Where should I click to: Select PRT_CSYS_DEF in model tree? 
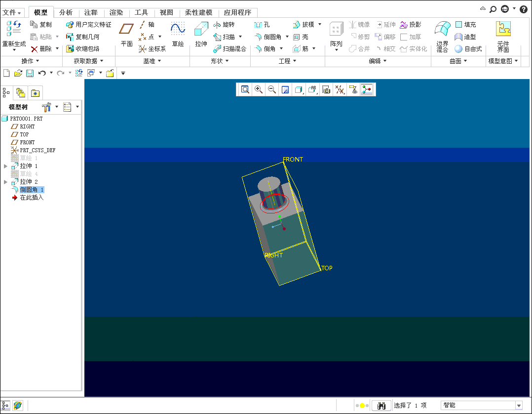33,150
